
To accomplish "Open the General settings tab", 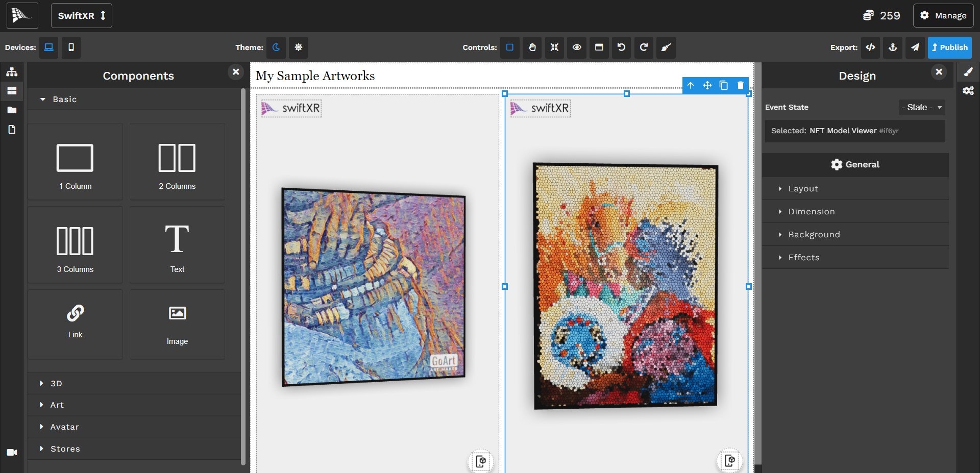I will 855,164.
